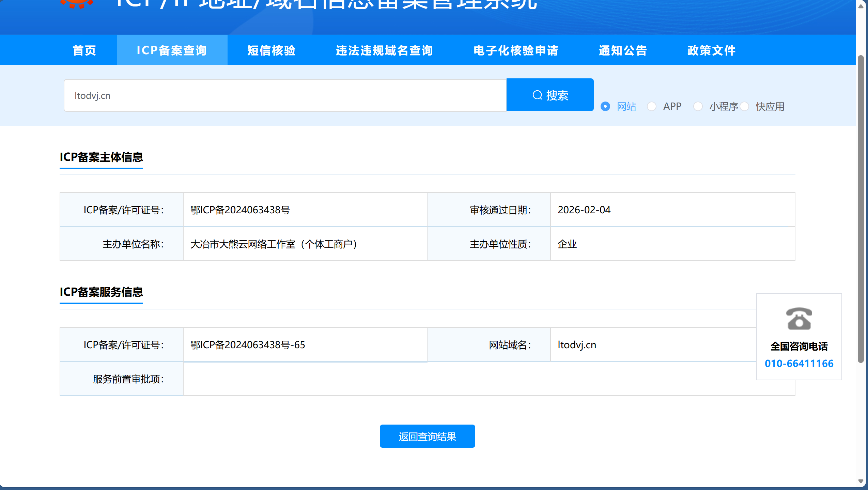
Task: Open 通知公告 menu item
Action: click(623, 50)
